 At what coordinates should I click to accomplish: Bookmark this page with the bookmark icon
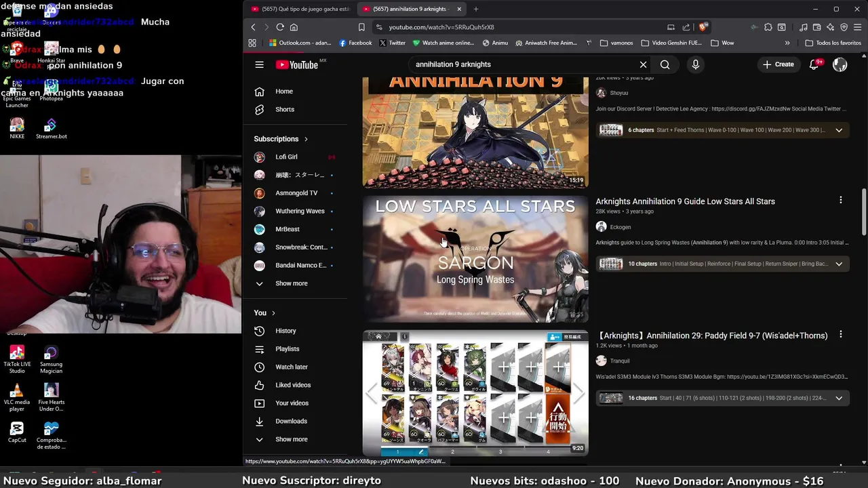[361, 27]
